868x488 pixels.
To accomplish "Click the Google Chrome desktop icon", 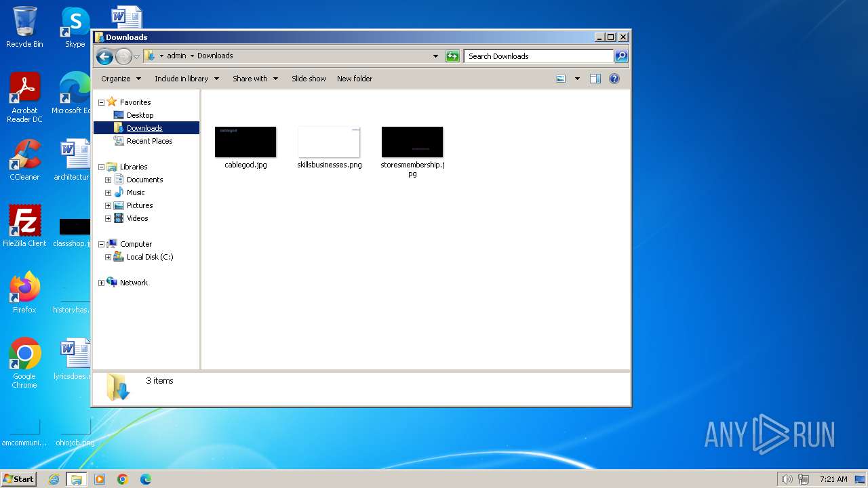I will coord(24,363).
